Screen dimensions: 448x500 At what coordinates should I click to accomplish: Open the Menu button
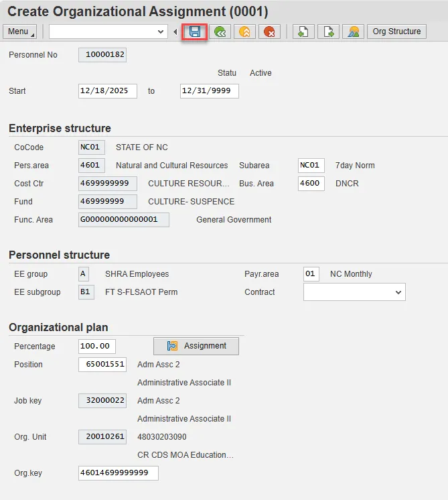[x=20, y=32]
